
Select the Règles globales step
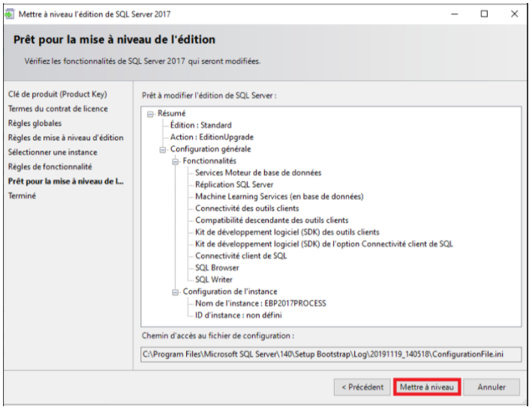coord(35,124)
